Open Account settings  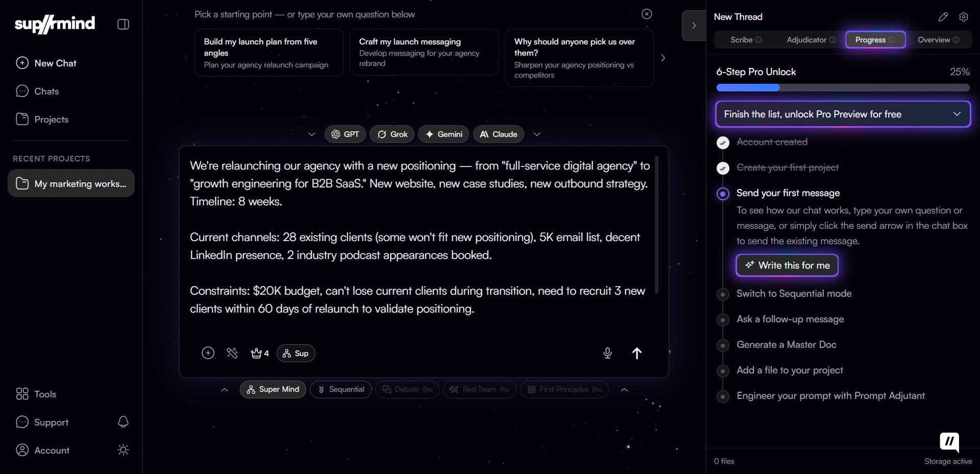42,450
